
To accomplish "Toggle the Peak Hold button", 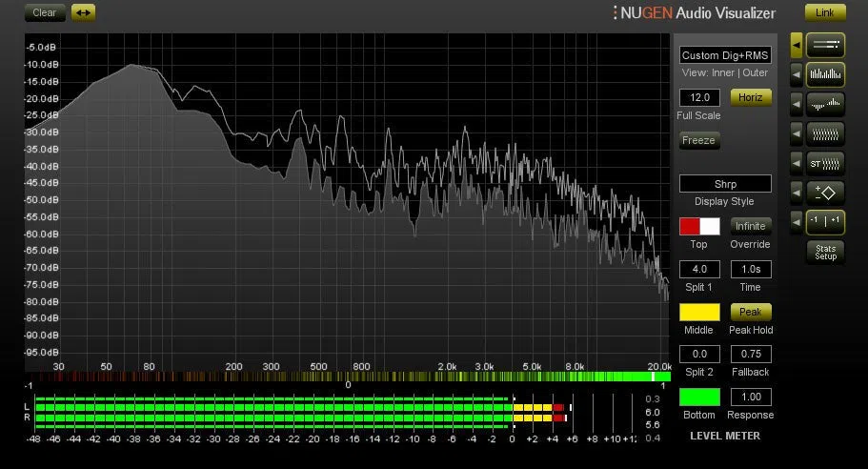I will click(750, 312).
